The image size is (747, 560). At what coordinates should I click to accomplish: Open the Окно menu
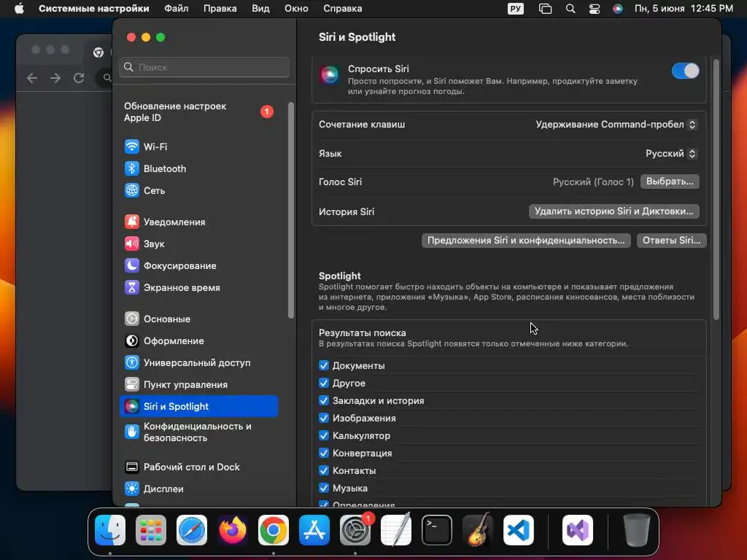point(296,9)
